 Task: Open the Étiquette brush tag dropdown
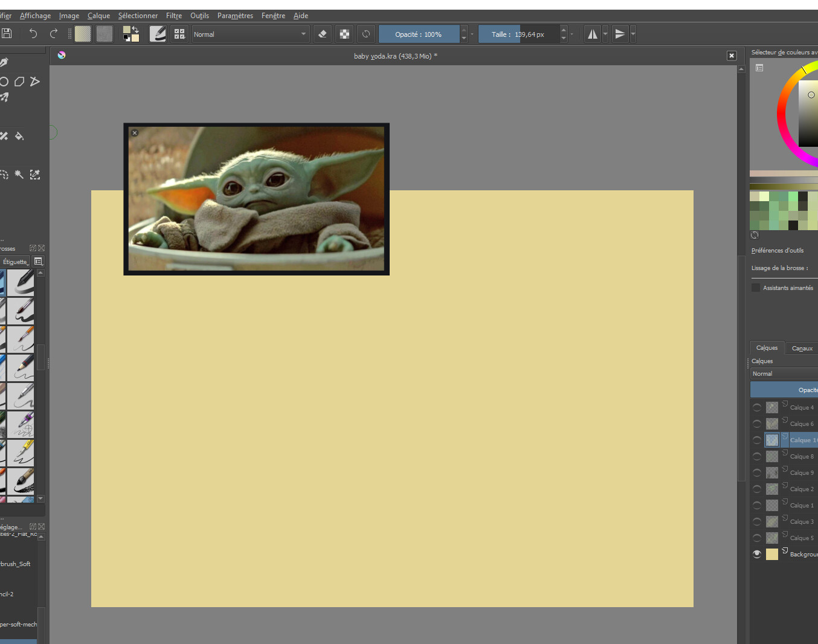pyautogui.click(x=15, y=262)
